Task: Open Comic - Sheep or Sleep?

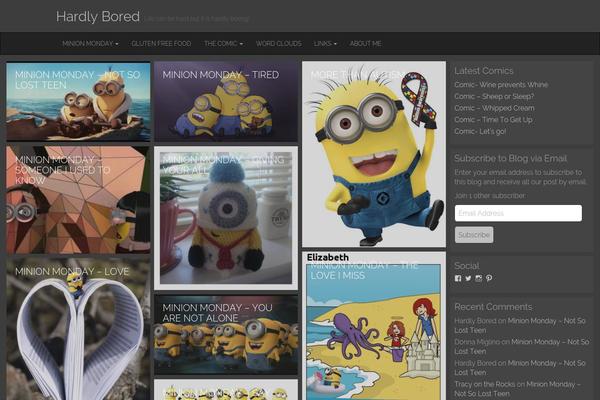Action: point(494,96)
